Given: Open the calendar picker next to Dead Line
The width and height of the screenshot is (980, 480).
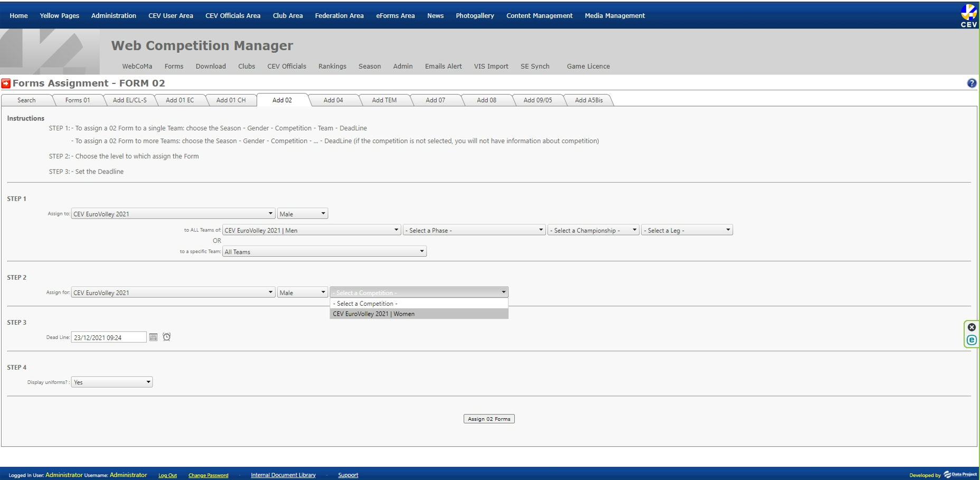Looking at the screenshot, I should (153, 337).
